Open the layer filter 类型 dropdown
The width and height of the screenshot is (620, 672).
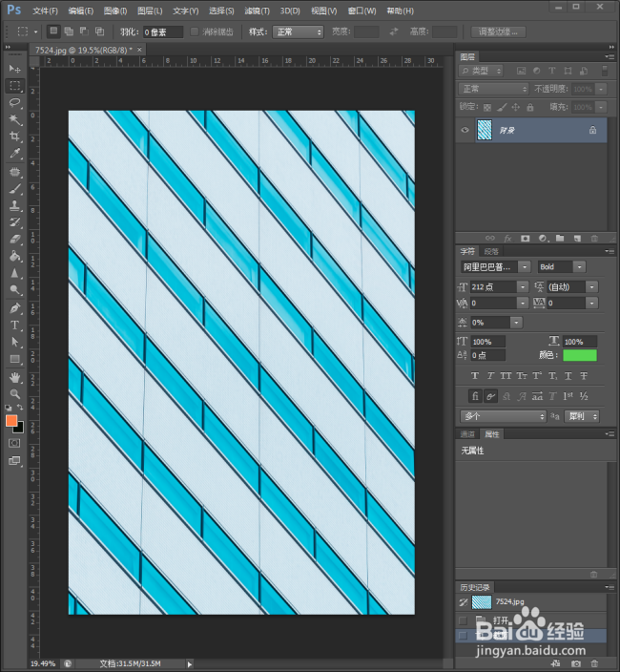point(481,71)
